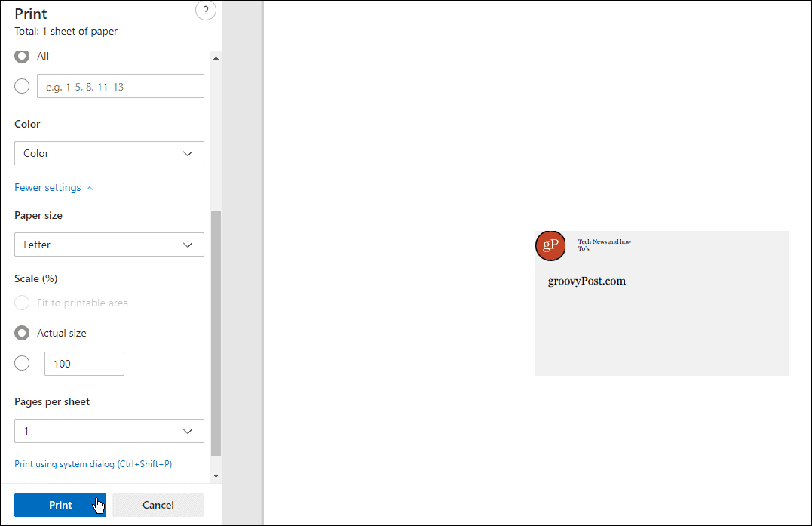812x526 pixels.
Task: Open Print using system dialog link
Action: pos(93,464)
